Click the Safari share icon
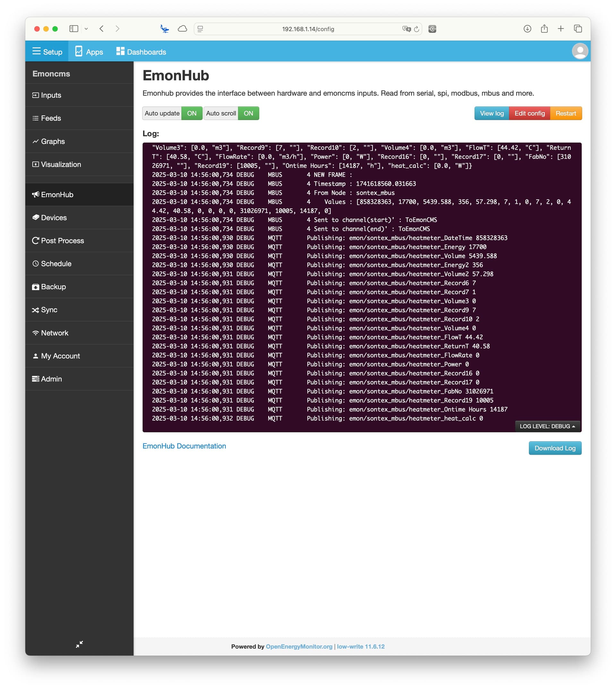 544,29
